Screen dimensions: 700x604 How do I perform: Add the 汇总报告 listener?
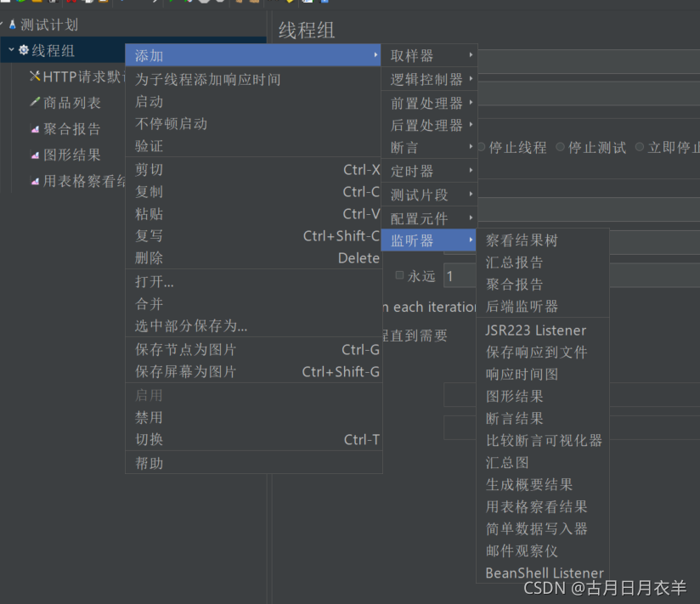(543, 262)
